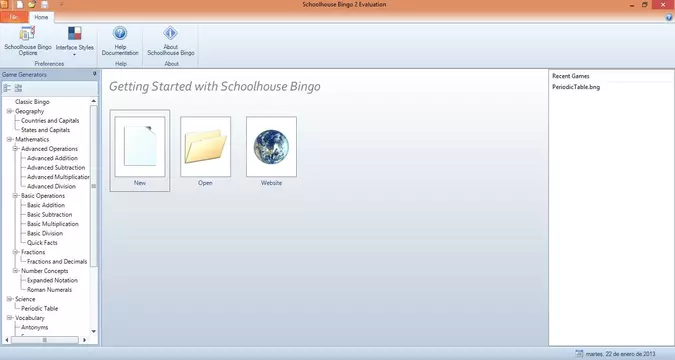This screenshot has width=675, height=360.
Task: Select Advanced Division
Action: [51, 186]
